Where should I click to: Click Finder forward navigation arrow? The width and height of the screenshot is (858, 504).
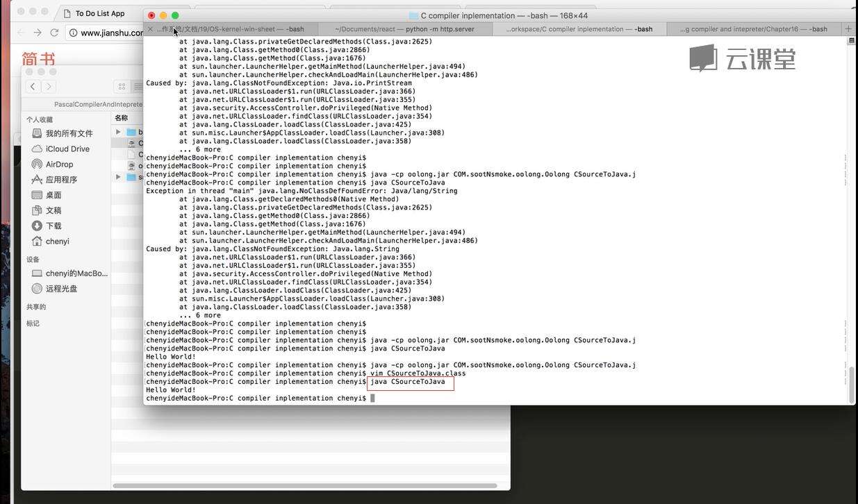point(49,86)
